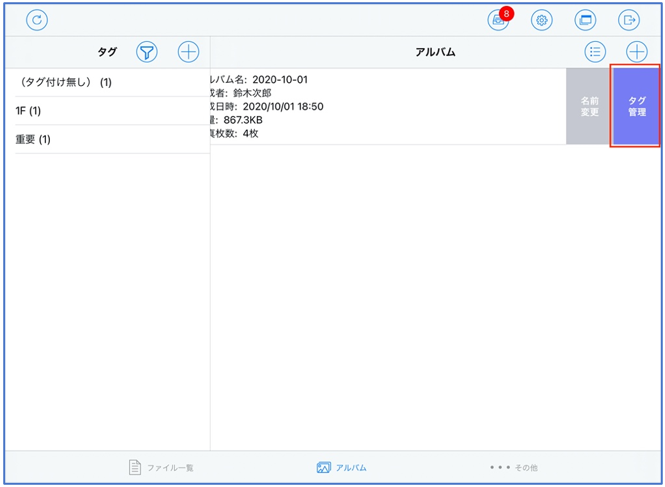The width and height of the screenshot is (665, 487).
Task: Open the その他 more tab
Action: 513,467
